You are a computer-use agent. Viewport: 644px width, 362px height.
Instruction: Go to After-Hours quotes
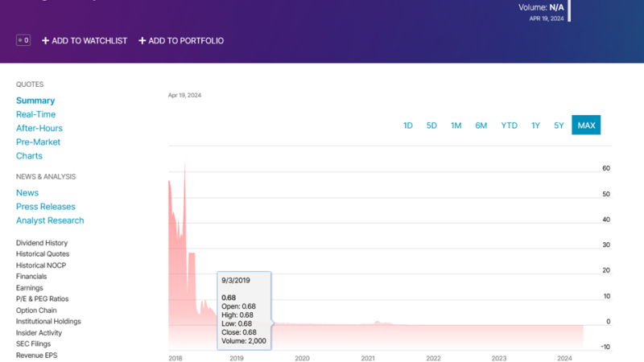tap(39, 128)
